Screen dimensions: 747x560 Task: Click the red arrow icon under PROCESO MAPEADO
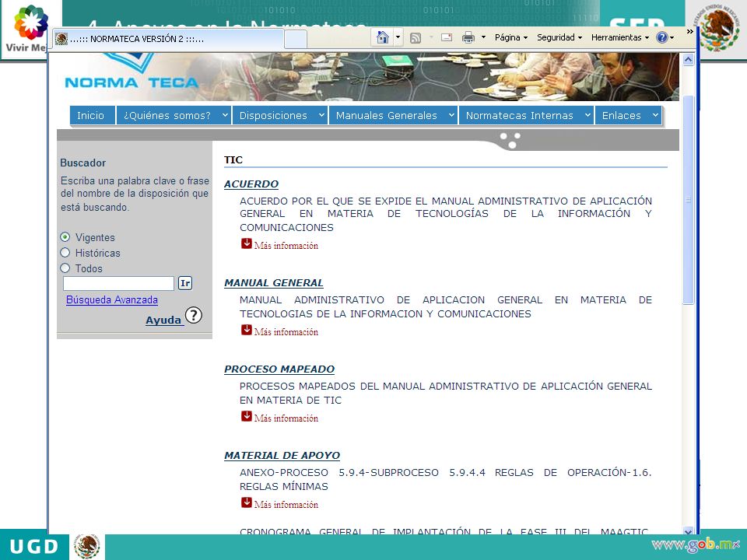247,415
